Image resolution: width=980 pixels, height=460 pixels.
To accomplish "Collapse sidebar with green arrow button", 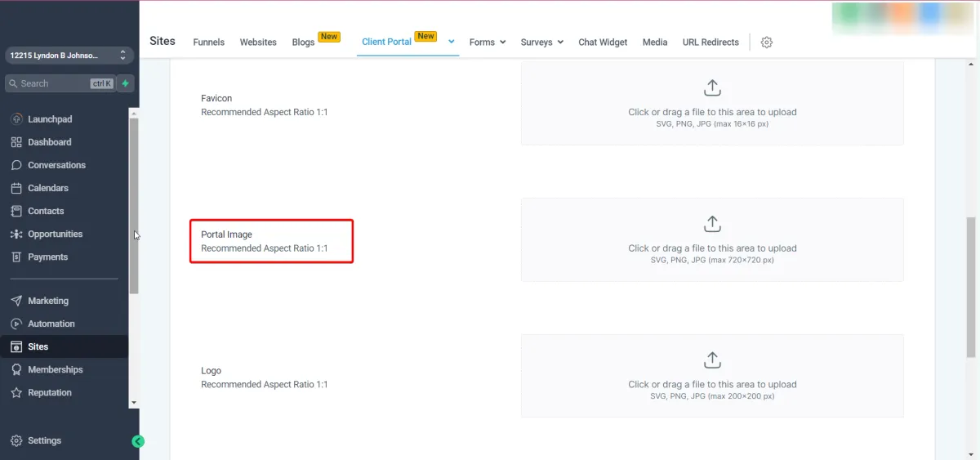I will pos(138,441).
